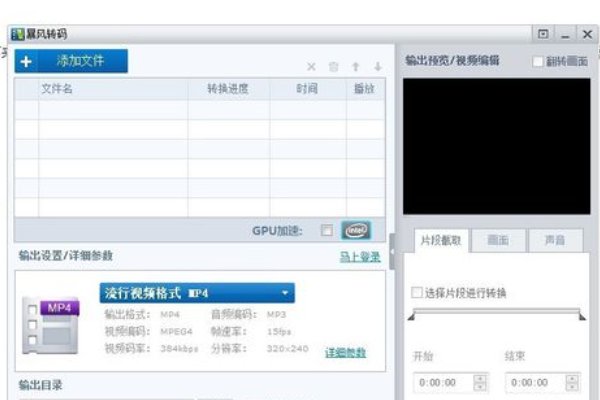Click the mini-mode window icon in title bar
The image size is (600, 400).
543,34
